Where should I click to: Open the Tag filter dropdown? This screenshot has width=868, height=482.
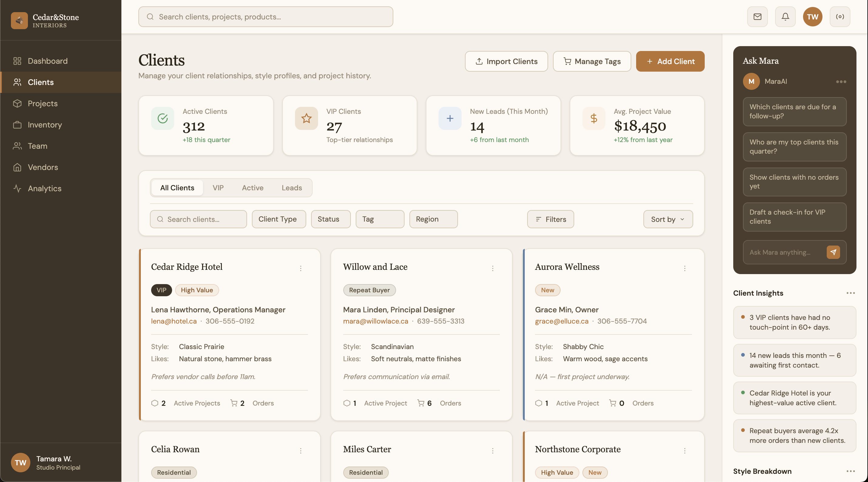(x=380, y=219)
